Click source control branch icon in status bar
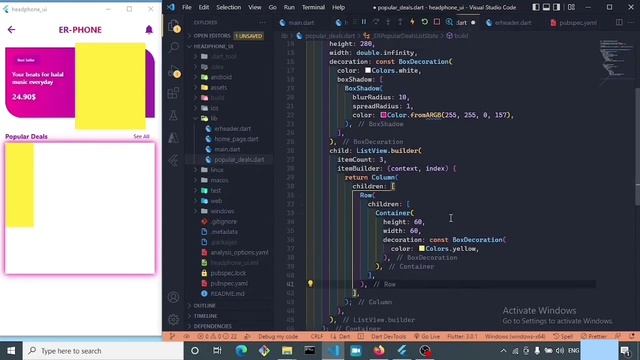This screenshot has width=640, height=360. [x=173, y=336]
